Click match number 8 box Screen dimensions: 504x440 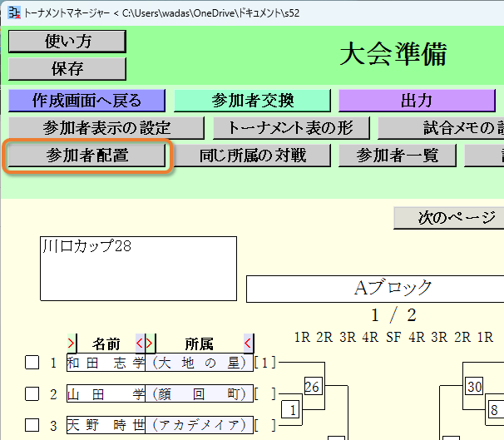point(494,410)
